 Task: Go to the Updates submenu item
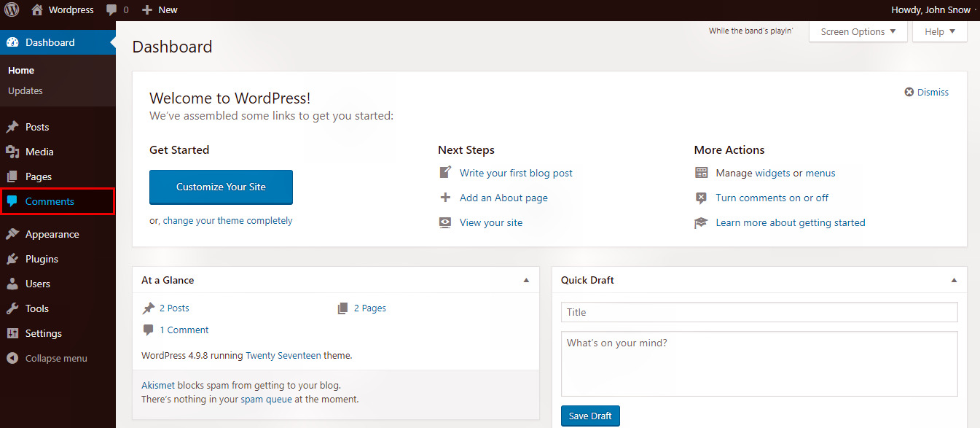tap(26, 90)
